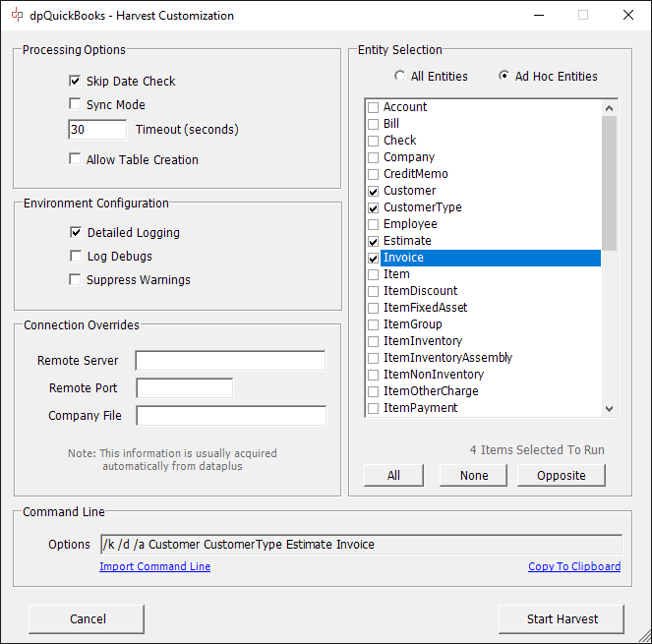Uncheck the Skip Date Check option
Image resolution: width=652 pixels, height=644 pixels.
(75, 81)
